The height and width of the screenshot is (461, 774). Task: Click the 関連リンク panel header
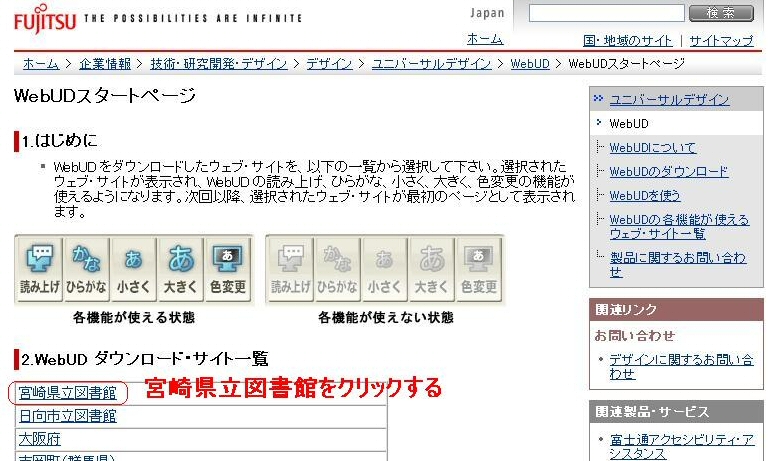pos(676,309)
